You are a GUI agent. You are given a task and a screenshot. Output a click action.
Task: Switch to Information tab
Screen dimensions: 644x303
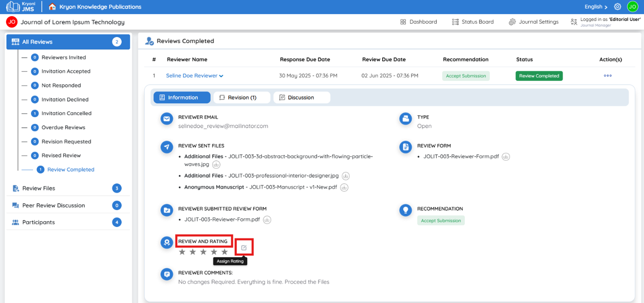point(182,98)
